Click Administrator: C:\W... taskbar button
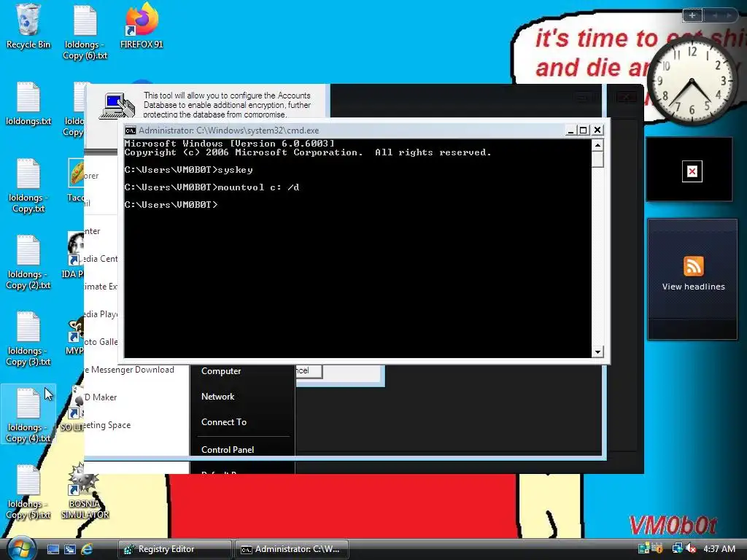This screenshot has height=560, width=747. [x=292, y=549]
